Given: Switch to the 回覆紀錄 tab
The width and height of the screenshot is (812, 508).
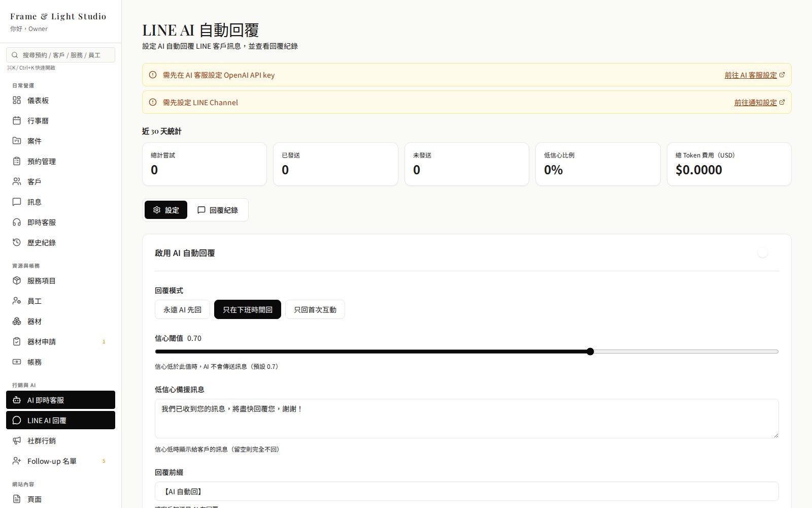Looking at the screenshot, I should pyautogui.click(x=218, y=210).
